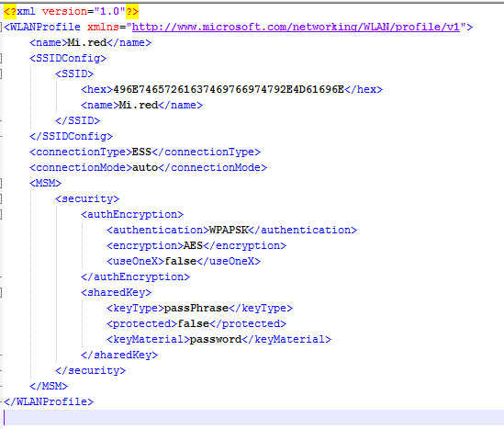This screenshot has height=429, width=504.
Task: Collapse the SSID element fold marker
Action: coord(1,73)
